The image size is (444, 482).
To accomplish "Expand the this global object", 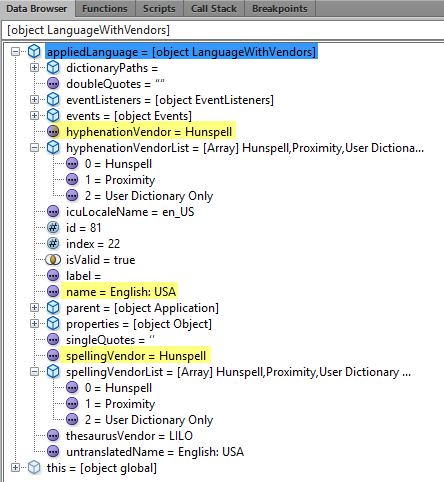I will coord(15,468).
